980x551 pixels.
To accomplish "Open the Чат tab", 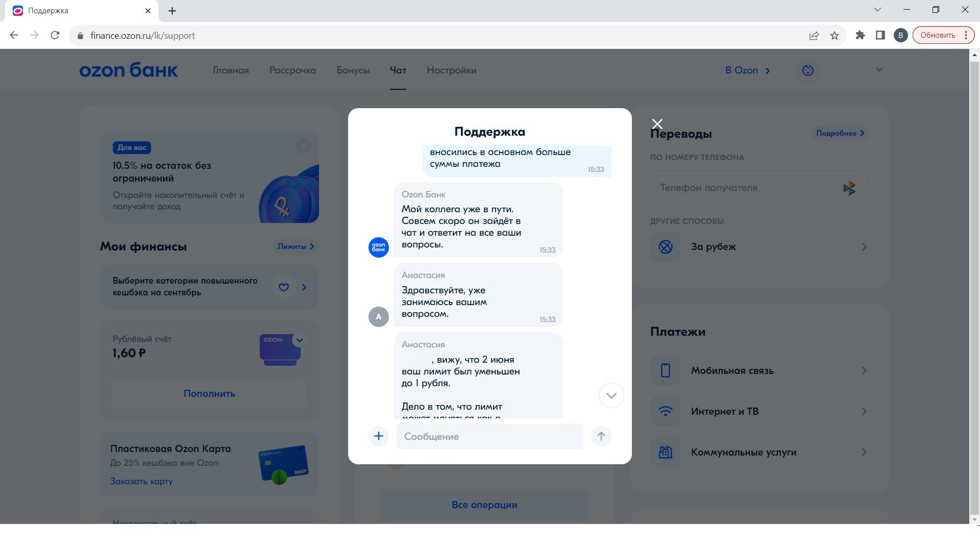I will [398, 70].
